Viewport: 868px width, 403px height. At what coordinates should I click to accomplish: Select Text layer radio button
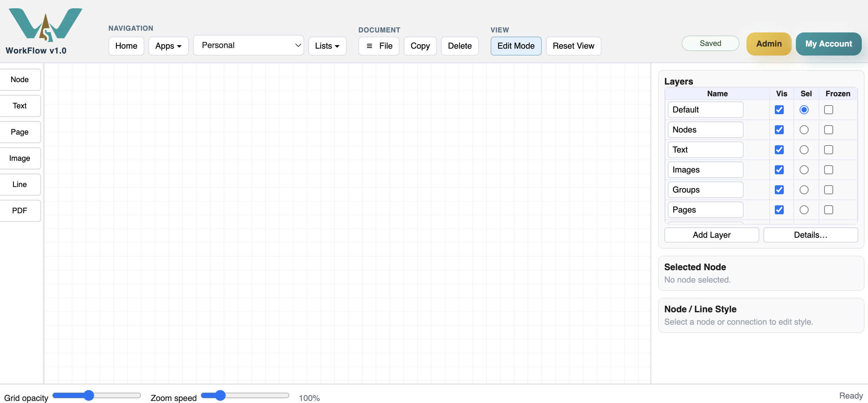pos(804,150)
